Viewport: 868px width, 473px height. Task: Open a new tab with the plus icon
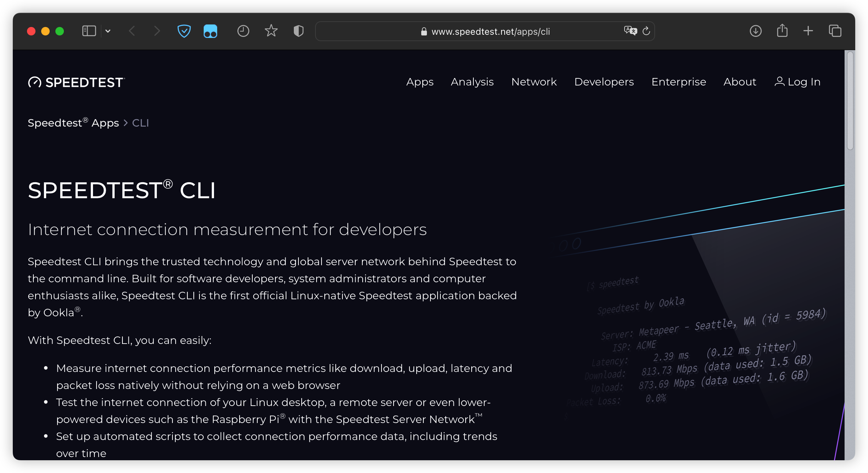tap(808, 31)
